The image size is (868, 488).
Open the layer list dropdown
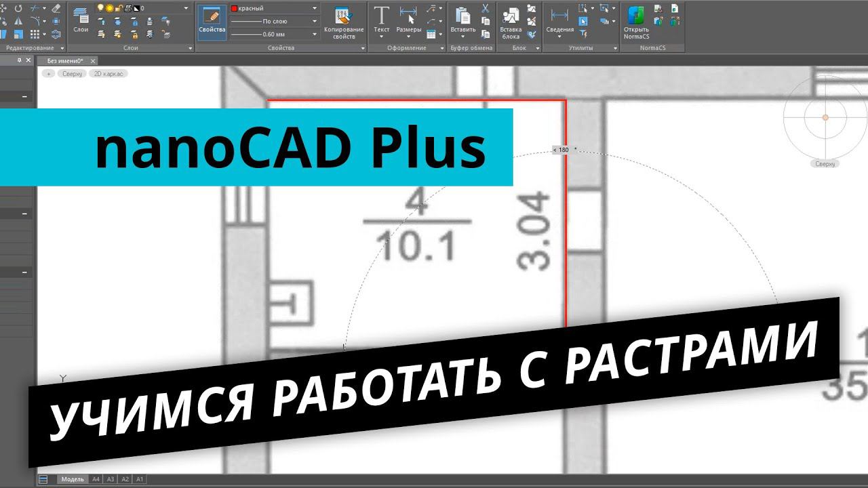[x=185, y=7]
